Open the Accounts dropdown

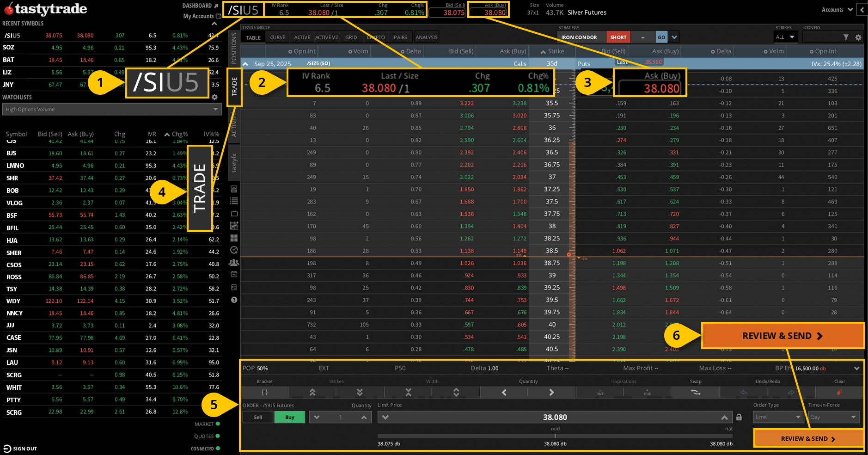(x=837, y=9)
